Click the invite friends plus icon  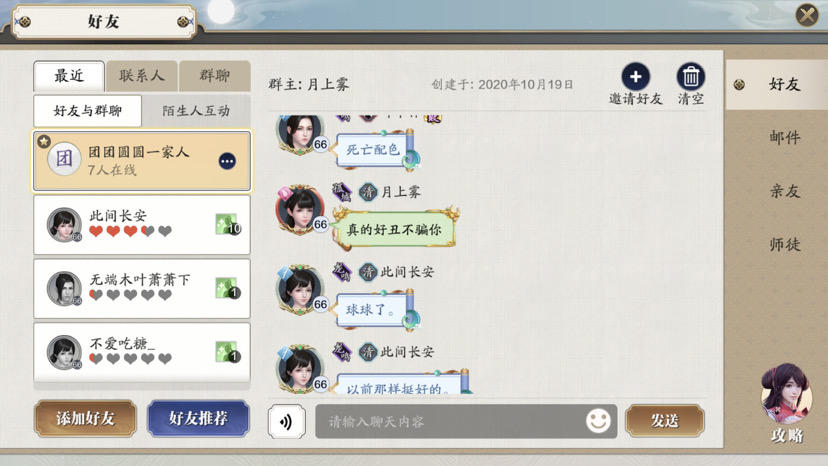pos(635,77)
